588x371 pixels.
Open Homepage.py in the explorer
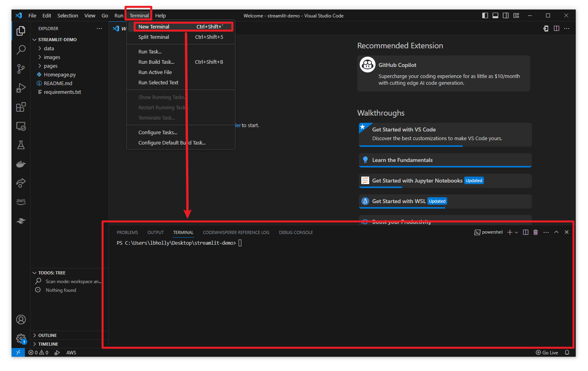tap(60, 74)
